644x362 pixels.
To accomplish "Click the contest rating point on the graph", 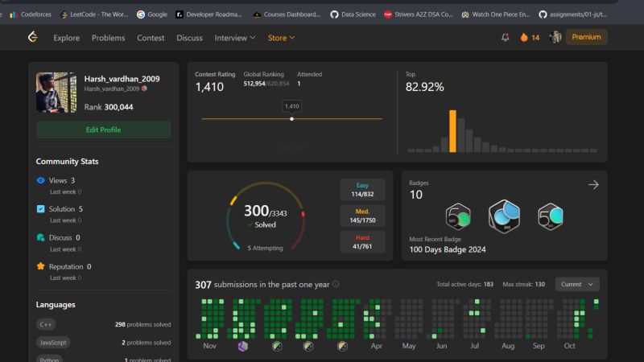I will pos(291,119).
